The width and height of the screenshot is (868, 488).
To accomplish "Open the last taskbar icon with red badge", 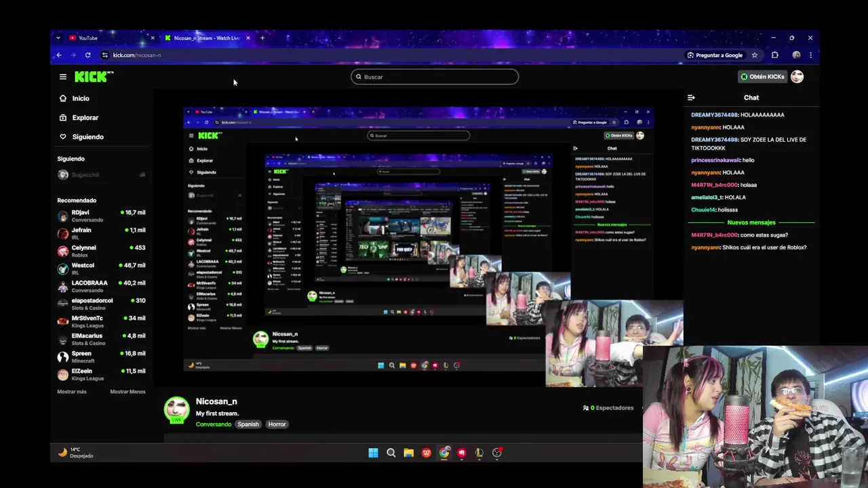I will click(496, 453).
